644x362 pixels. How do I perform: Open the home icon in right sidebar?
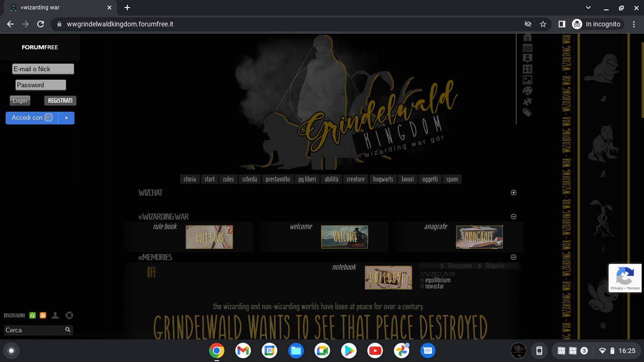point(528,37)
